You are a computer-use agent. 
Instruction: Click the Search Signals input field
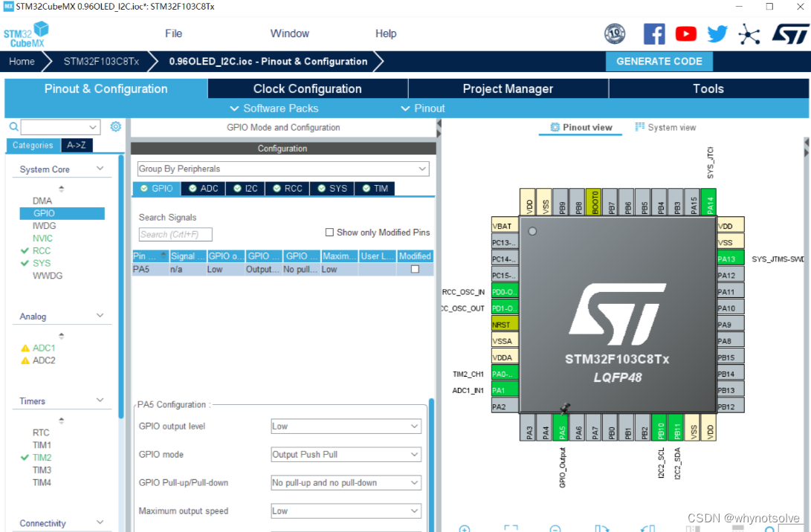pyautogui.click(x=175, y=234)
